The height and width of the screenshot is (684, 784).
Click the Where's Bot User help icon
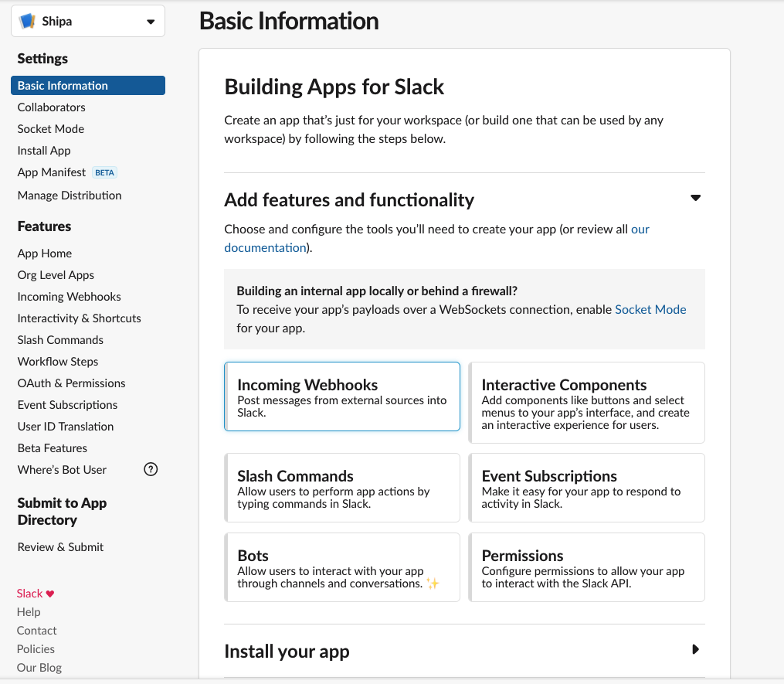pos(151,469)
